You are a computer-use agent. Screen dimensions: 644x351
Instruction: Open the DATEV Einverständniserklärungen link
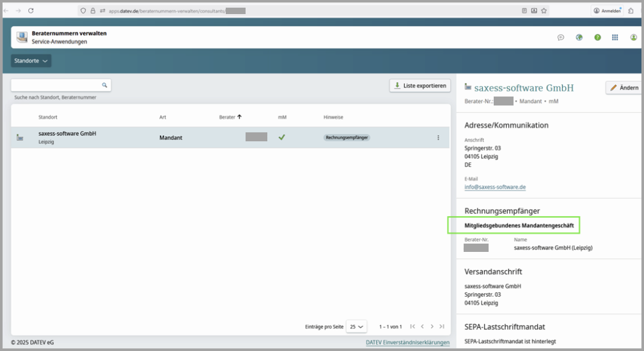click(x=407, y=343)
